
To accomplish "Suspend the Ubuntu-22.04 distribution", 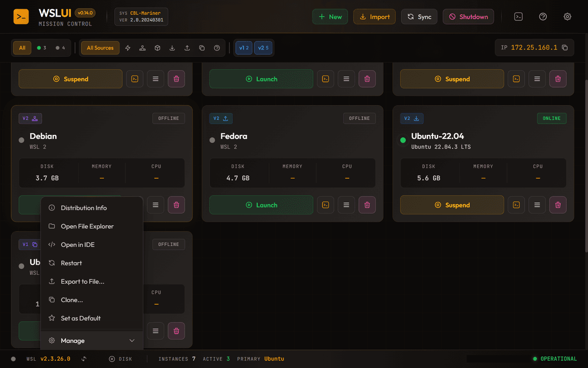I will pyautogui.click(x=451, y=205).
